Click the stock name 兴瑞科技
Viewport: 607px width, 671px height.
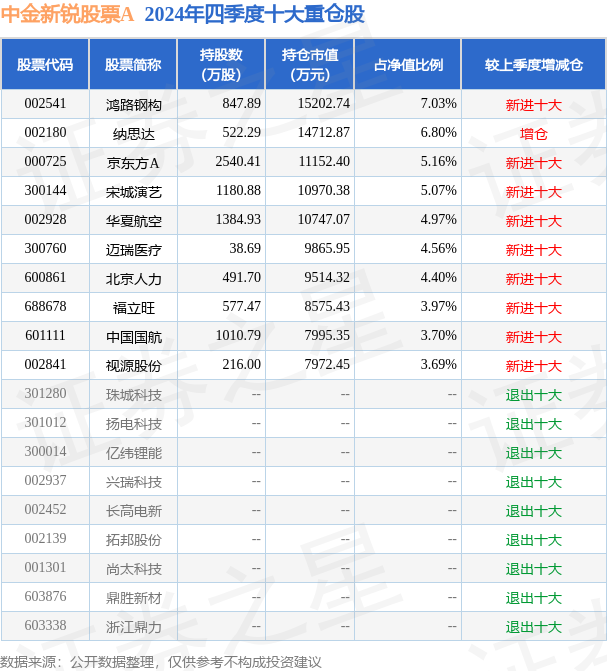click(134, 482)
